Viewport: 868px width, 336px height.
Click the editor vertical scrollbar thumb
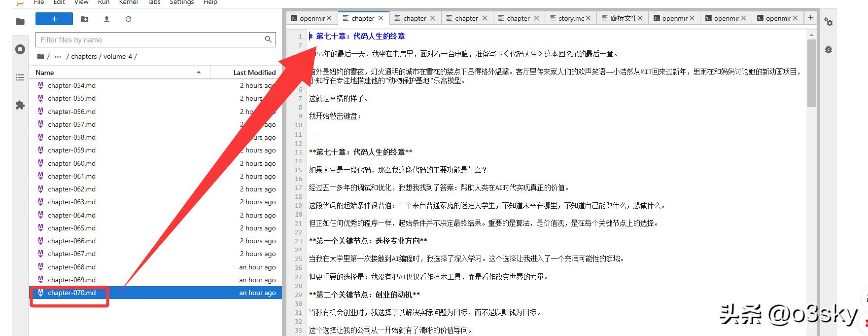[811, 74]
